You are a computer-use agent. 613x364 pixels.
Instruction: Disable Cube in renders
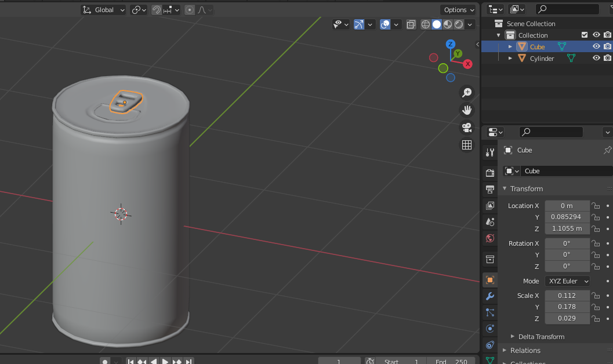tap(608, 46)
